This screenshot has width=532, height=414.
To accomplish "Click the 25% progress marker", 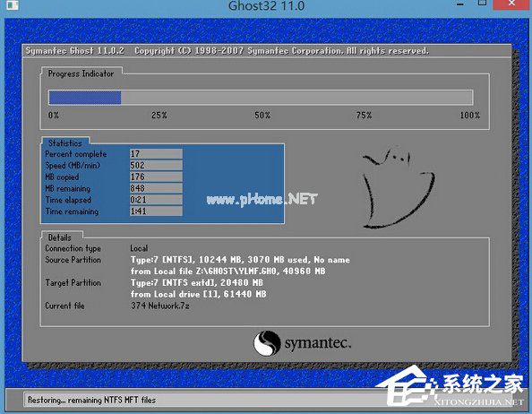I will coord(159,116).
